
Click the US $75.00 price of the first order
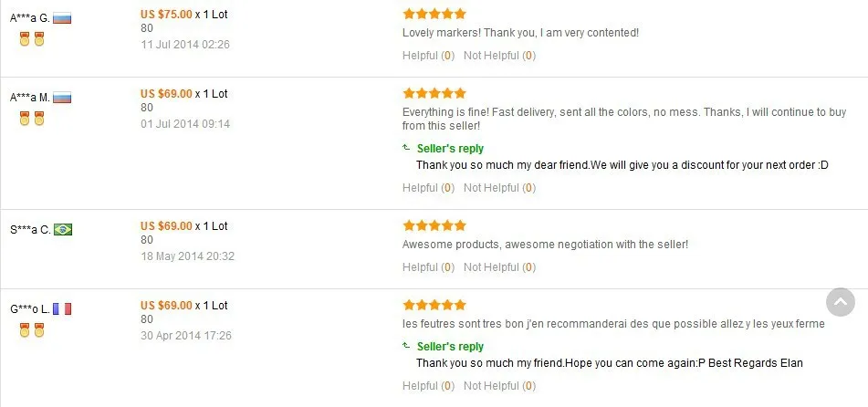click(166, 15)
